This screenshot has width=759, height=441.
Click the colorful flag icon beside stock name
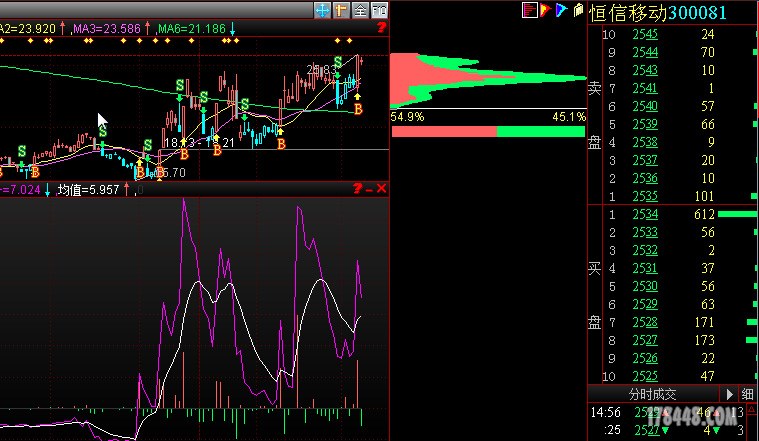[x=545, y=10]
